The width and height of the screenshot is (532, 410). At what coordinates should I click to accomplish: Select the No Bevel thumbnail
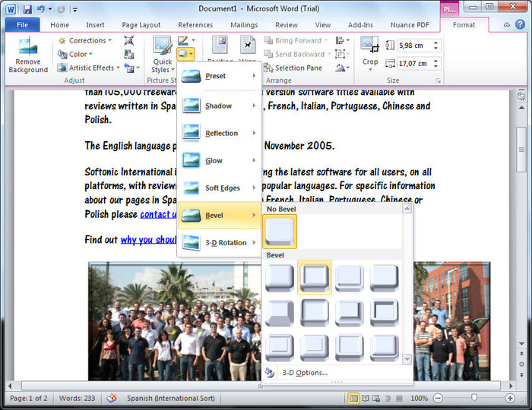point(280,232)
